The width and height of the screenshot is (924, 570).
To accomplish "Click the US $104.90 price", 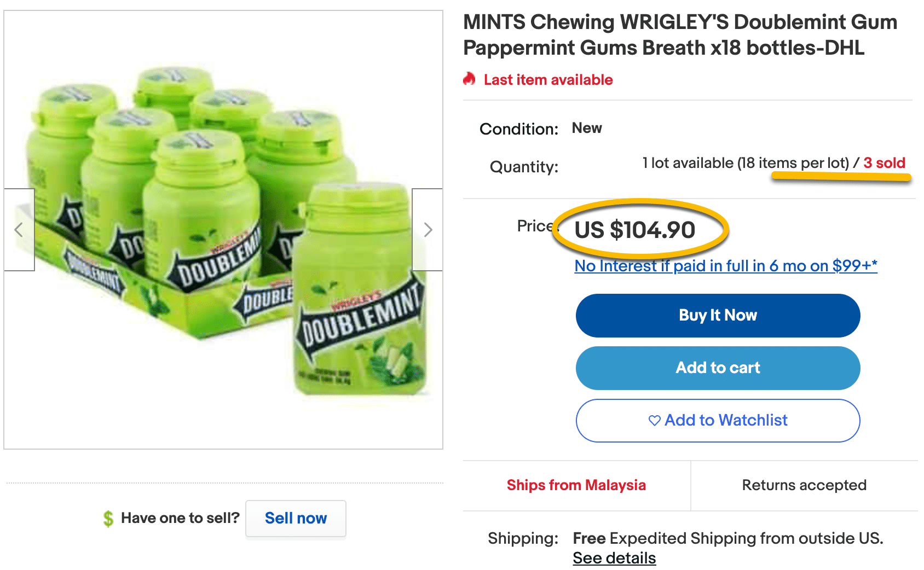I will [635, 230].
